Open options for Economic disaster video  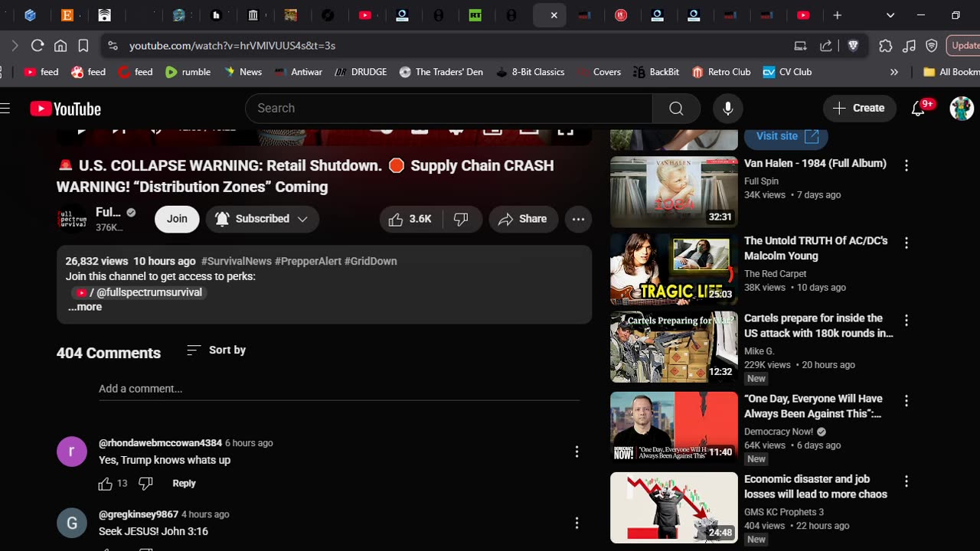click(906, 481)
